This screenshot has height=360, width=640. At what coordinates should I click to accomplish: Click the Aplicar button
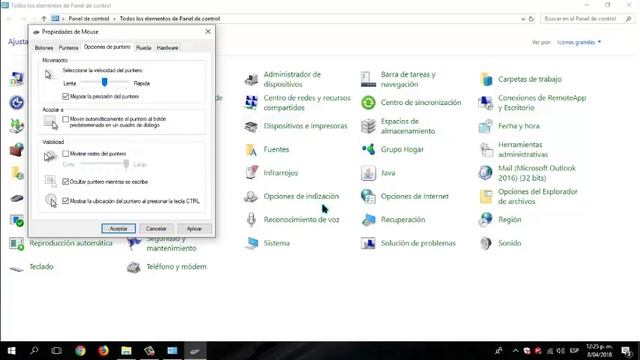pyautogui.click(x=194, y=229)
